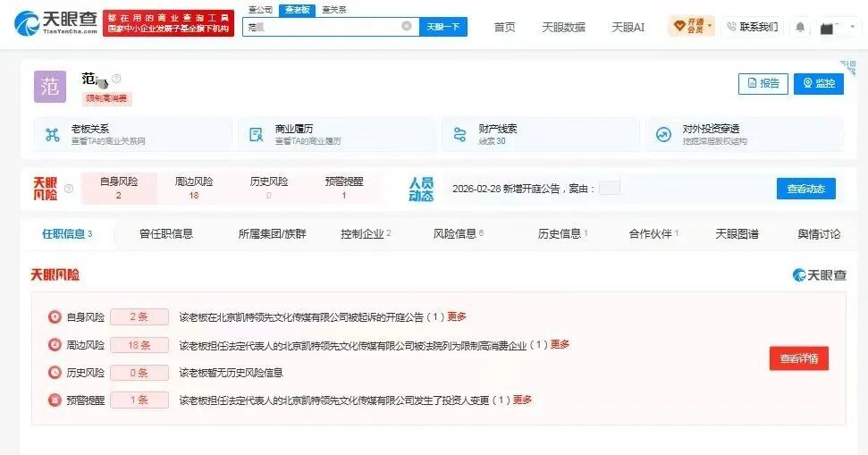Open 老板关系 network icon
The height and width of the screenshot is (455, 868).
[53, 134]
